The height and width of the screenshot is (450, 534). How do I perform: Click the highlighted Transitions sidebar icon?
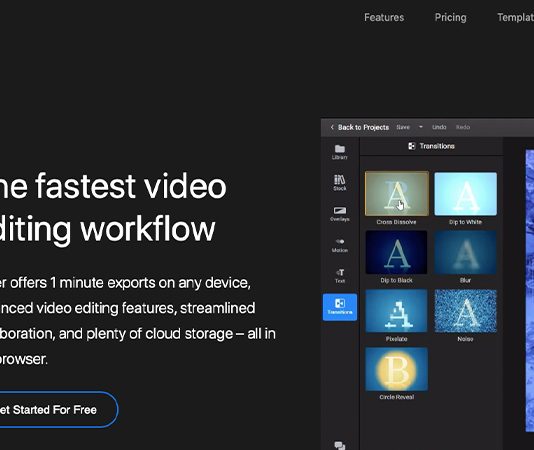340,307
